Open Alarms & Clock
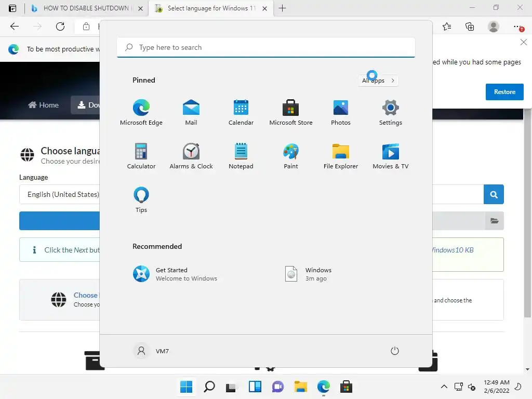The image size is (532, 399). (191, 156)
